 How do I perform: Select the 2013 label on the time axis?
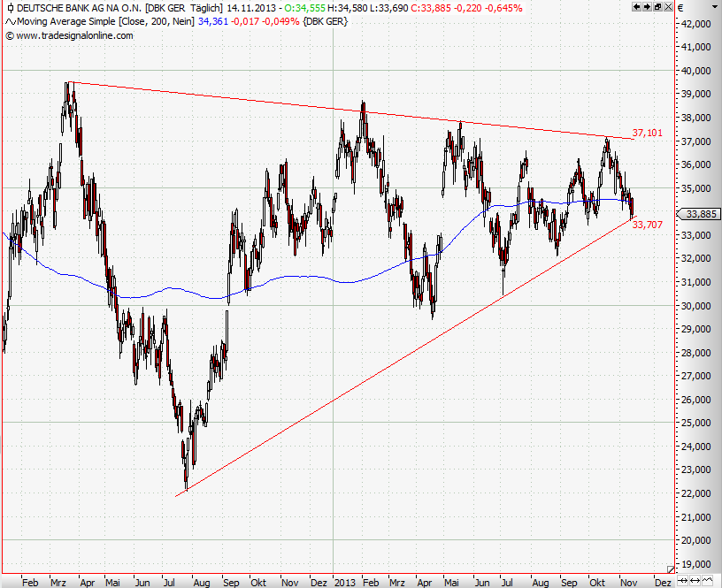point(343,582)
